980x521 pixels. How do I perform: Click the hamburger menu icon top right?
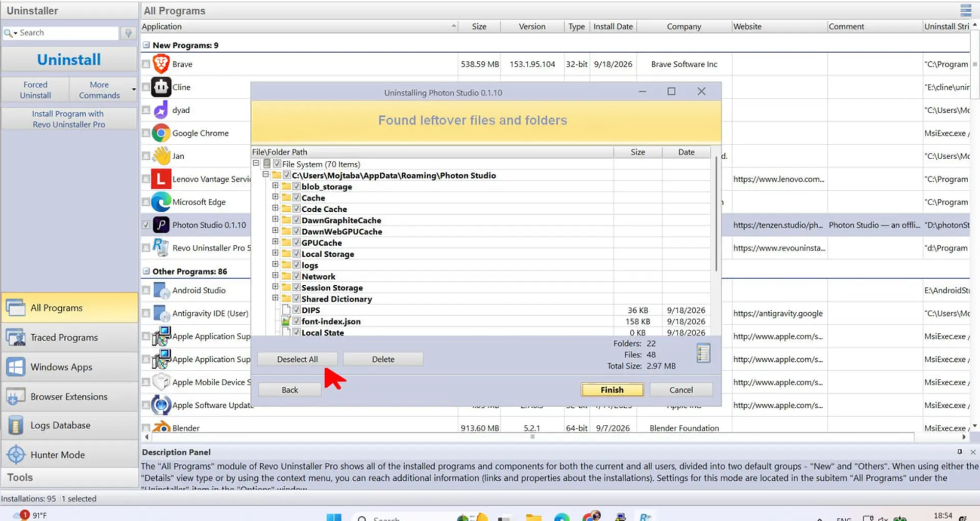(966, 10)
